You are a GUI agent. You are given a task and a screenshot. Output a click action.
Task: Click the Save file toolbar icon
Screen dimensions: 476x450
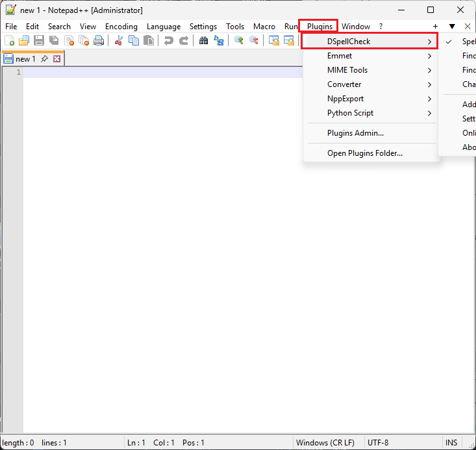tap(39, 40)
